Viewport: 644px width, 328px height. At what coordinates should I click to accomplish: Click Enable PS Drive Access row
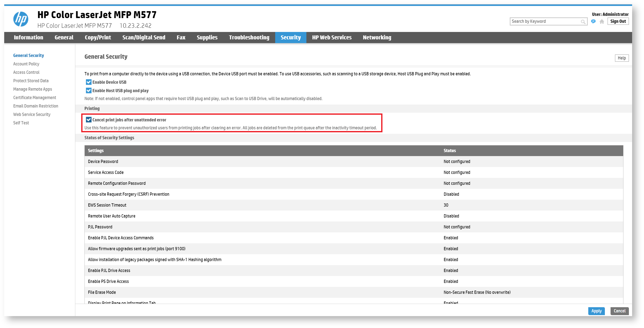click(354, 282)
